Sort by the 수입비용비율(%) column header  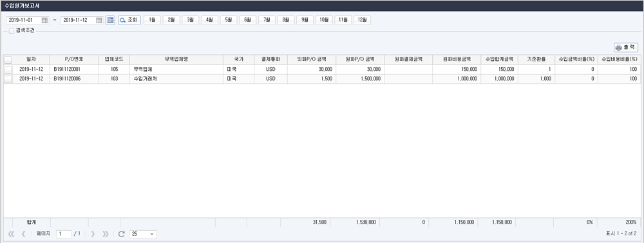(620, 59)
